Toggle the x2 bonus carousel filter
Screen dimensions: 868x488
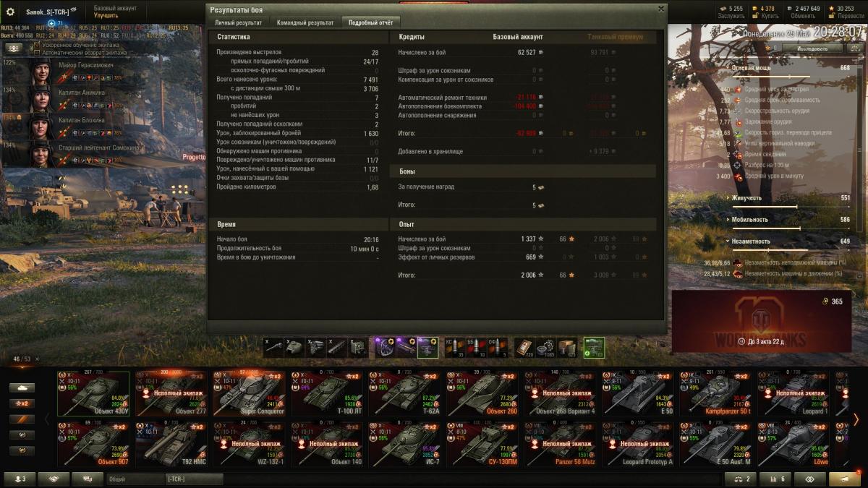(21, 403)
